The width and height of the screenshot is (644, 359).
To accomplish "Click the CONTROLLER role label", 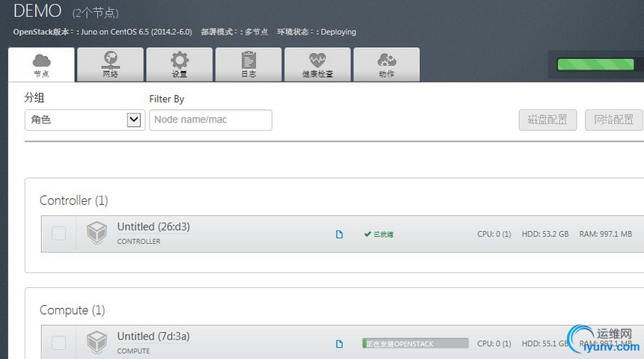I will pos(139,242).
